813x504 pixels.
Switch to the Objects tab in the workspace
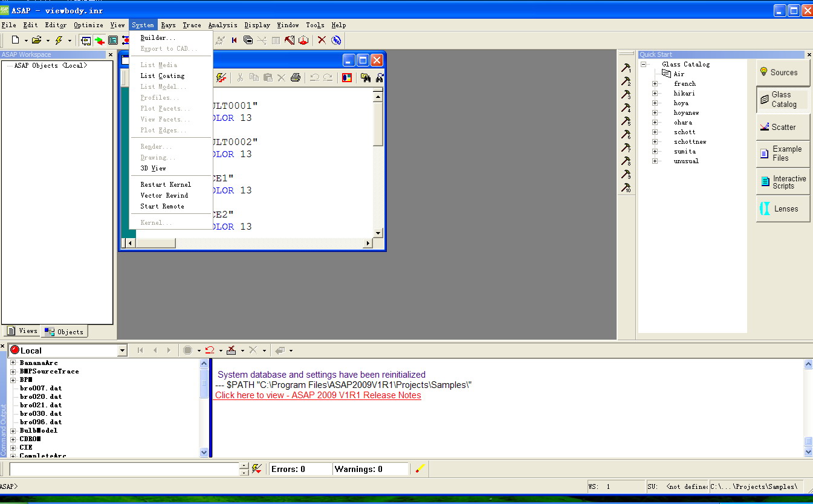(64, 331)
